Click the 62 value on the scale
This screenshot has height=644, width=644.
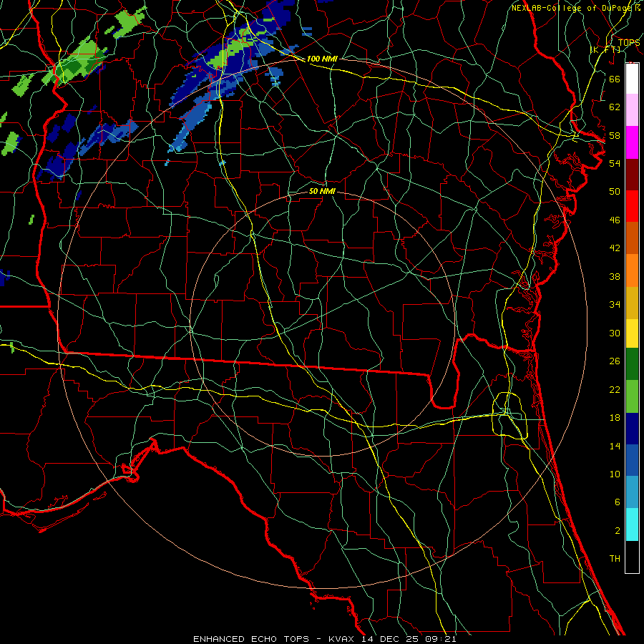click(615, 107)
